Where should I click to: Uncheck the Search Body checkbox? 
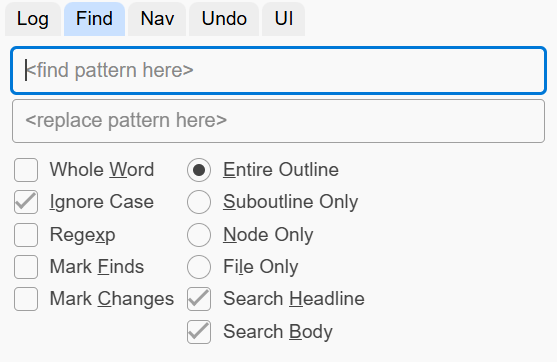pos(199,332)
